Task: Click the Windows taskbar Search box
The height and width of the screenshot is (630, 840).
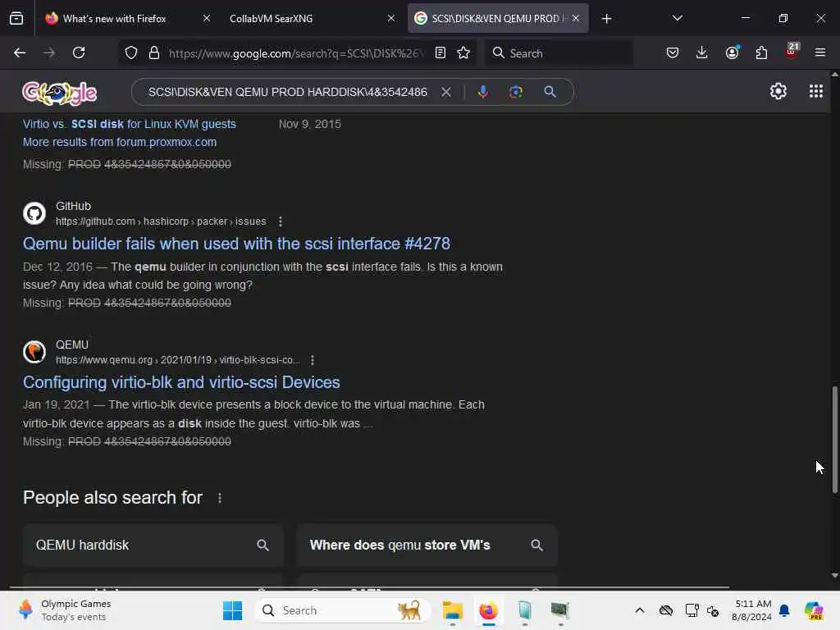Action: click(343, 610)
